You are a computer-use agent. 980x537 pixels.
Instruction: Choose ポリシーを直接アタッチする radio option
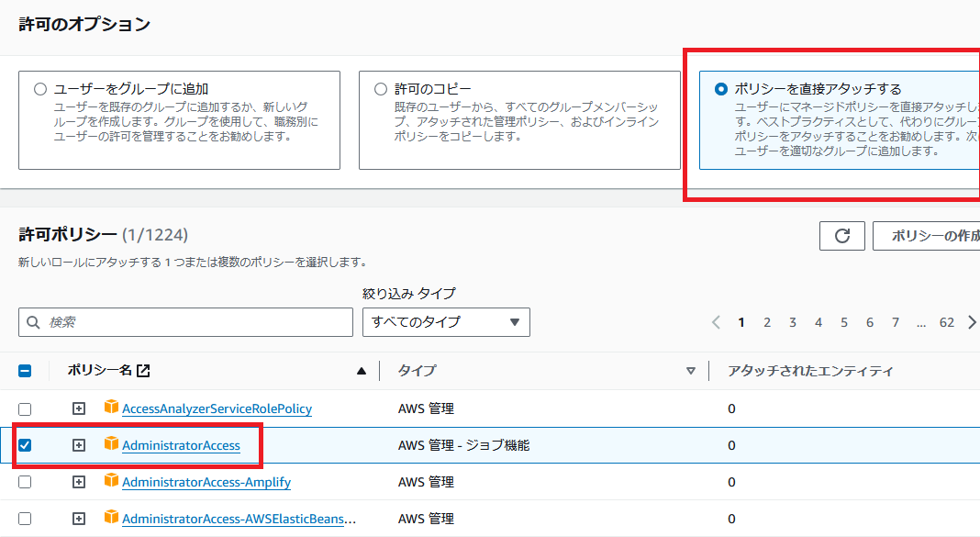click(720, 89)
